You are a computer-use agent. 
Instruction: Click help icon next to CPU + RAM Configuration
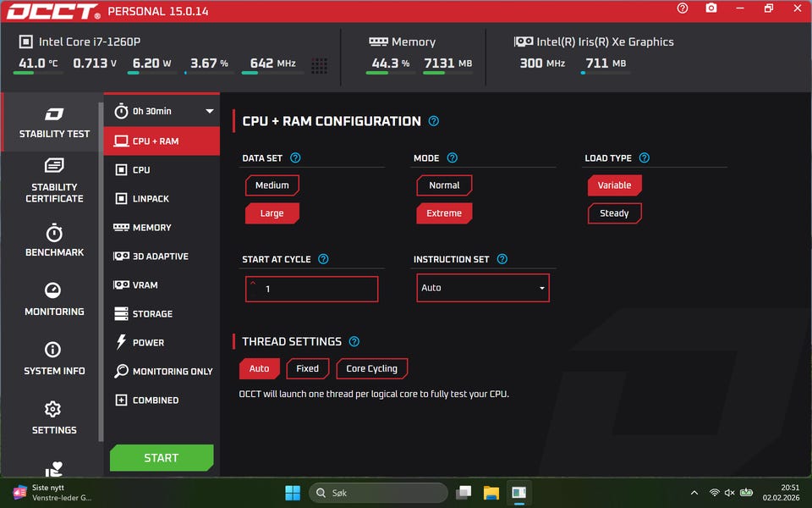433,121
